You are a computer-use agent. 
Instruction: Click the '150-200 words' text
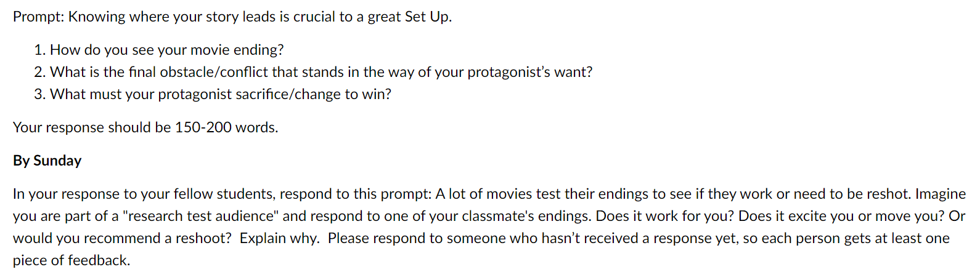click(226, 127)
